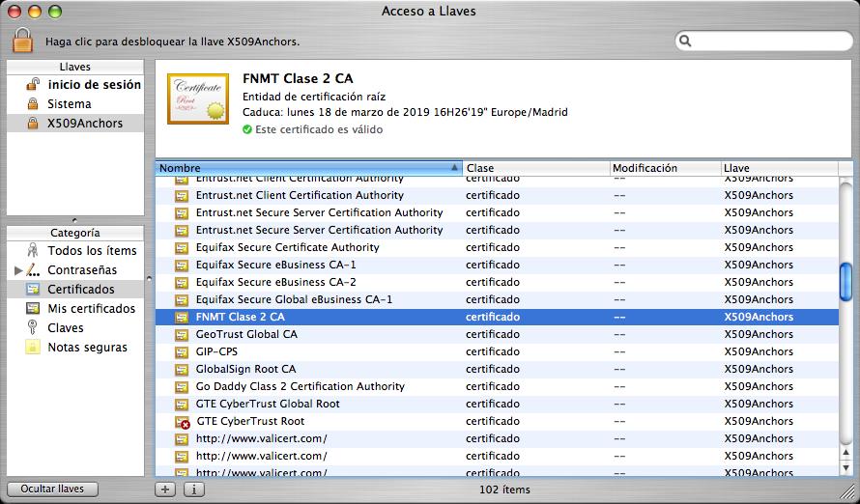Select Equifax Secure Global eBusiness CA-1 name
The height and width of the screenshot is (504, 860).
coord(294,299)
